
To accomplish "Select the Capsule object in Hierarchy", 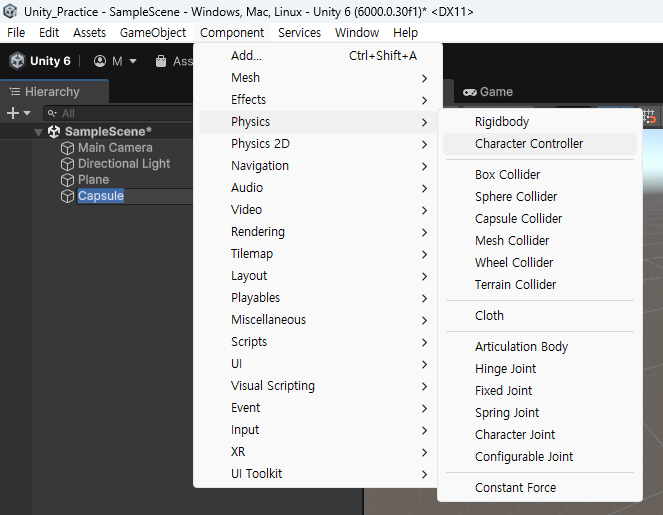I will 101,196.
